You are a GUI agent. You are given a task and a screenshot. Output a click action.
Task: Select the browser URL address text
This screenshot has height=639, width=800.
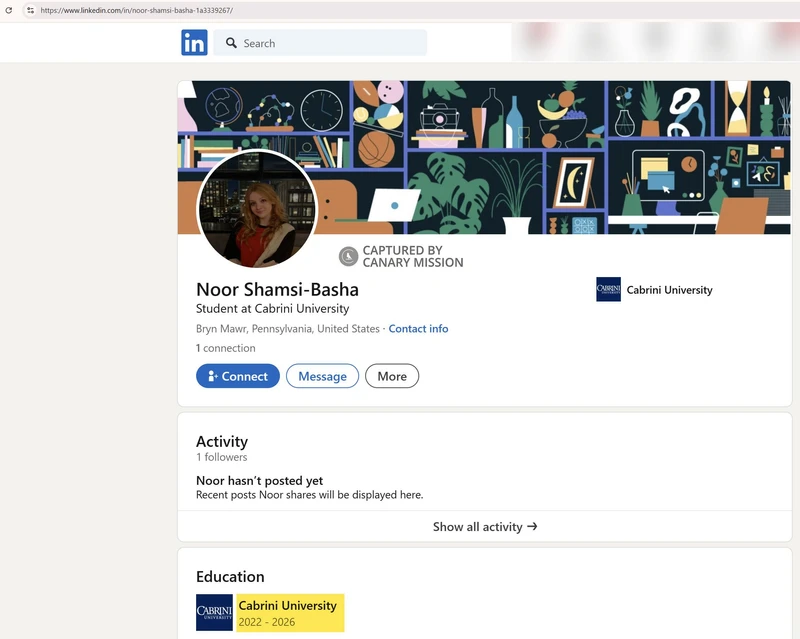tap(137, 10)
